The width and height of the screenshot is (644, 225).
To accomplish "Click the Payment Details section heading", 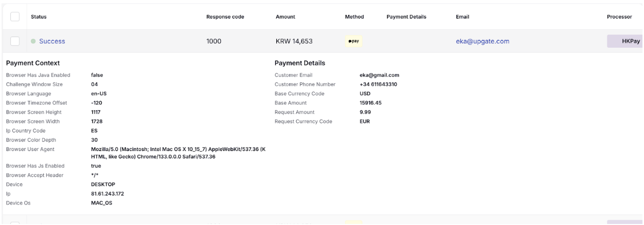I will click(300, 63).
